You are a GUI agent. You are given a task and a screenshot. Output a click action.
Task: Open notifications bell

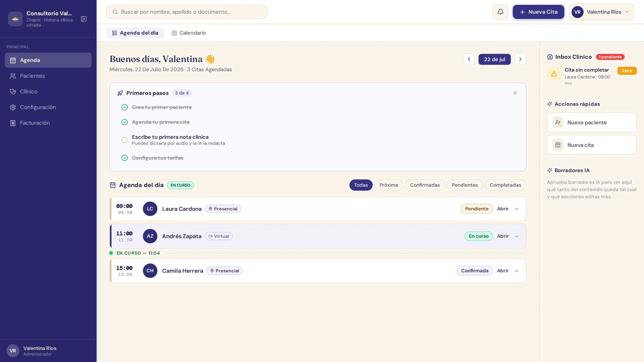tap(500, 12)
